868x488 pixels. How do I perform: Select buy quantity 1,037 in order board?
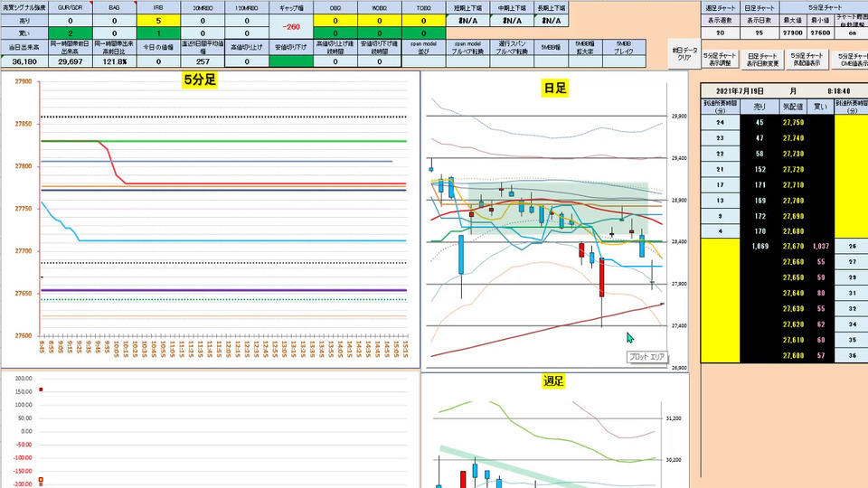(x=820, y=246)
